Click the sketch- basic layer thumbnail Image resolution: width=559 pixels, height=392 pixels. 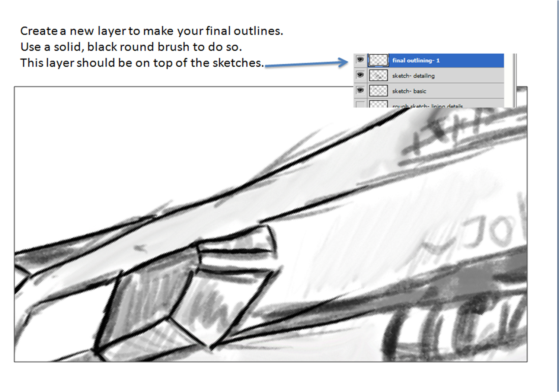pos(378,91)
